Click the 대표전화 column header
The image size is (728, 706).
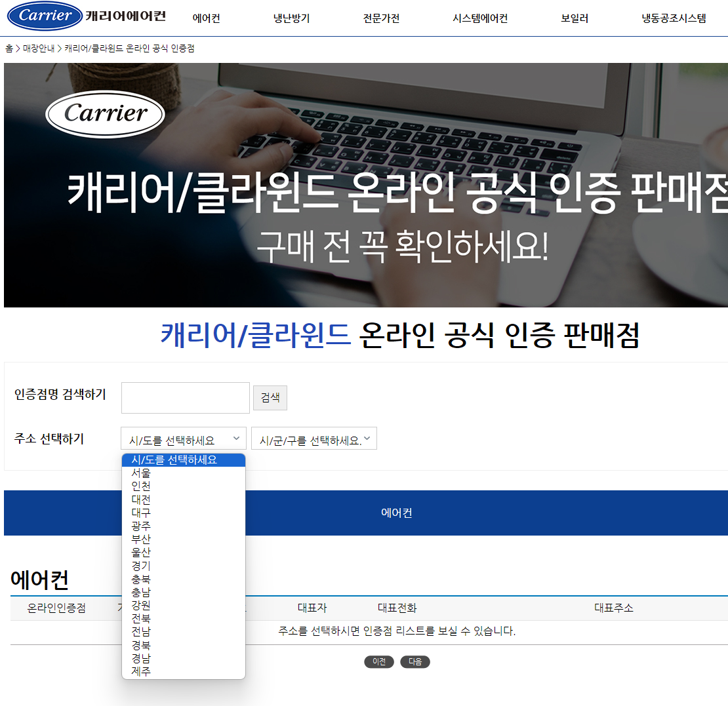click(397, 608)
